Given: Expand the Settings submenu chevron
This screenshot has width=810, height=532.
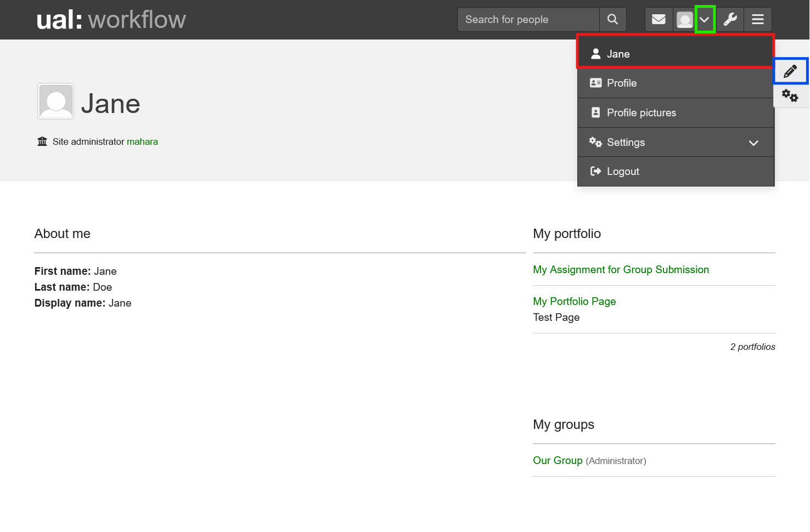Looking at the screenshot, I should point(753,142).
